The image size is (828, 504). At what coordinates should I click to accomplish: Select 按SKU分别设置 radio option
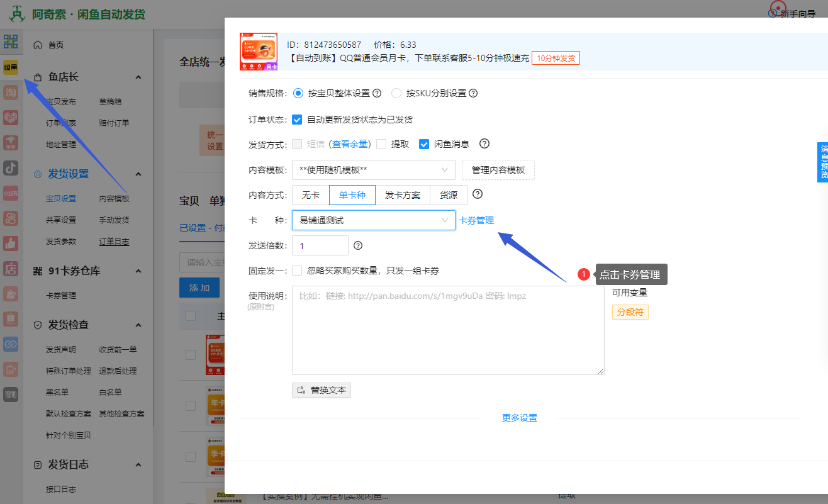point(396,93)
